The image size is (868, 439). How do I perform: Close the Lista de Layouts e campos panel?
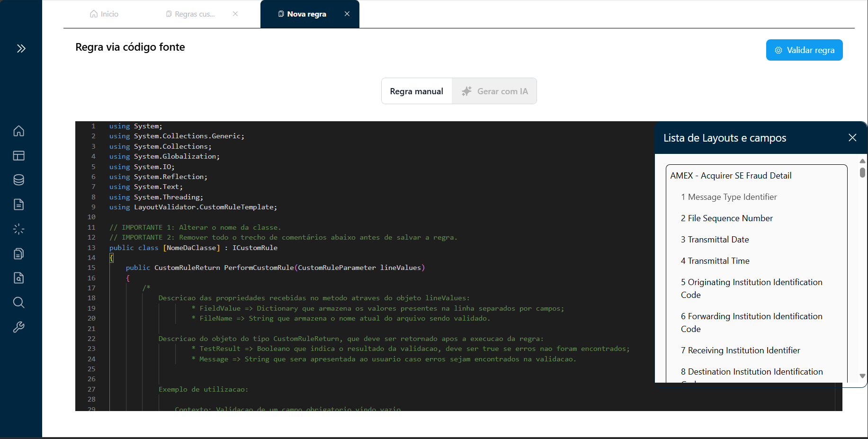coord(852,138)
